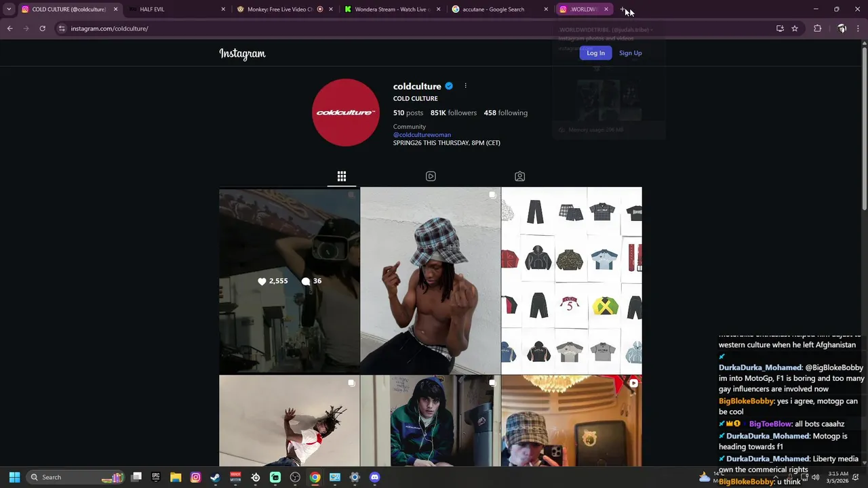Screen dimensions: 868x488
Task: Open the shirtless man bucket hat post
Action: 431,281
